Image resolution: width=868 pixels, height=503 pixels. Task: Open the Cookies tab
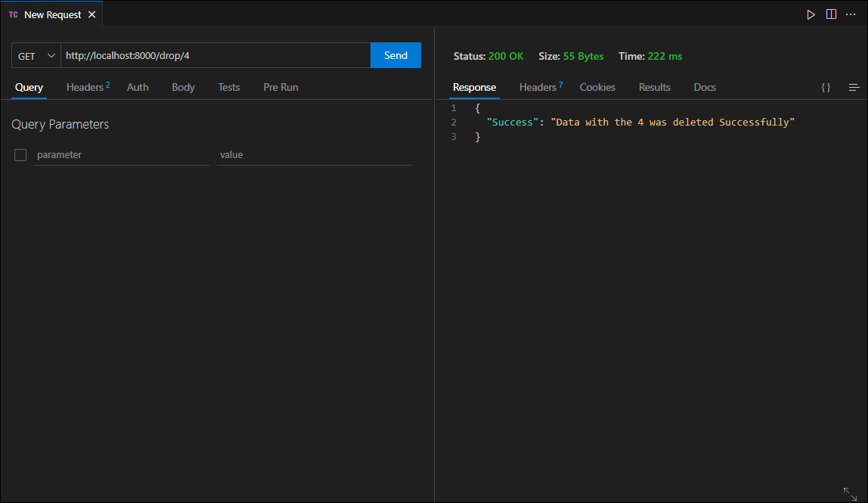[x=597, y=88]
